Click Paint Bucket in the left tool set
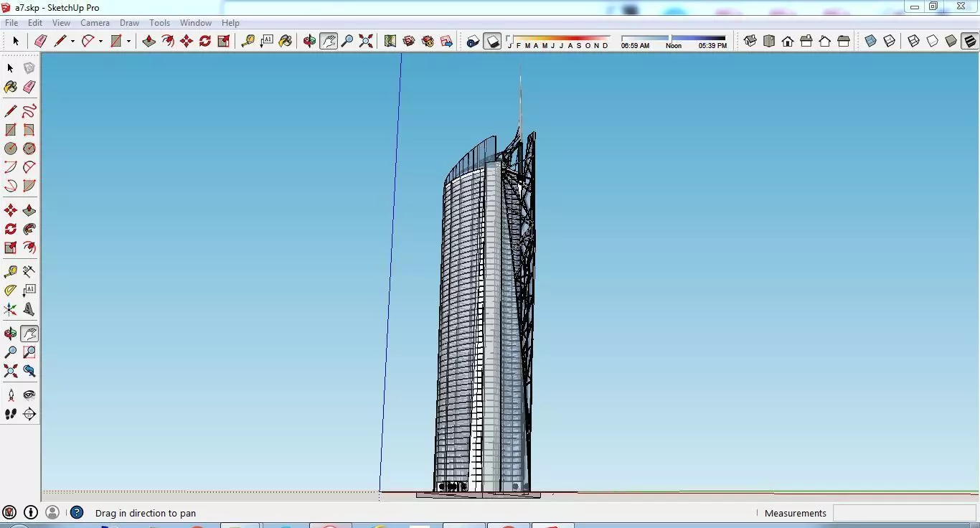This screenshot has width=980, height=528. tap(10, 87)
